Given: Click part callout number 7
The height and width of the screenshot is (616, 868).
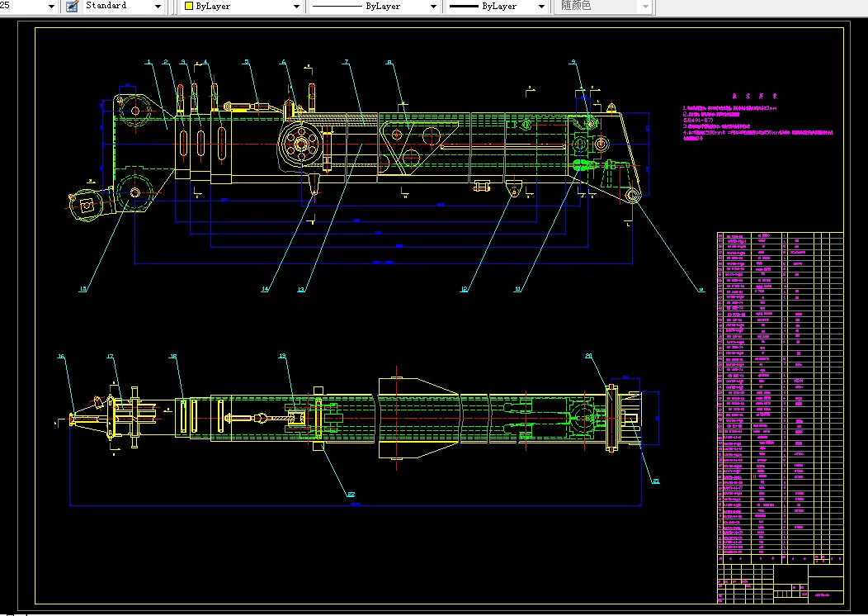Looking at the screenshot, I should pyautogui.click(x=346, y=62).
